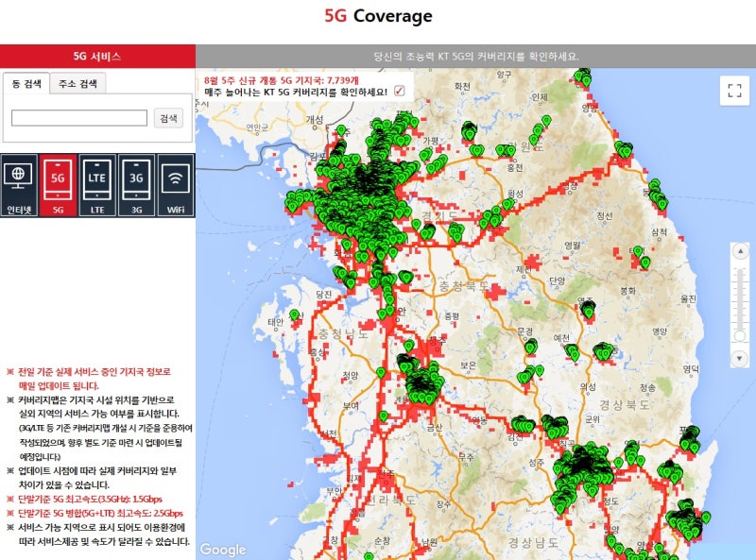Click the map zoom slider handle
The height and width of the screenshot is (560, 756).
(740, 335)
